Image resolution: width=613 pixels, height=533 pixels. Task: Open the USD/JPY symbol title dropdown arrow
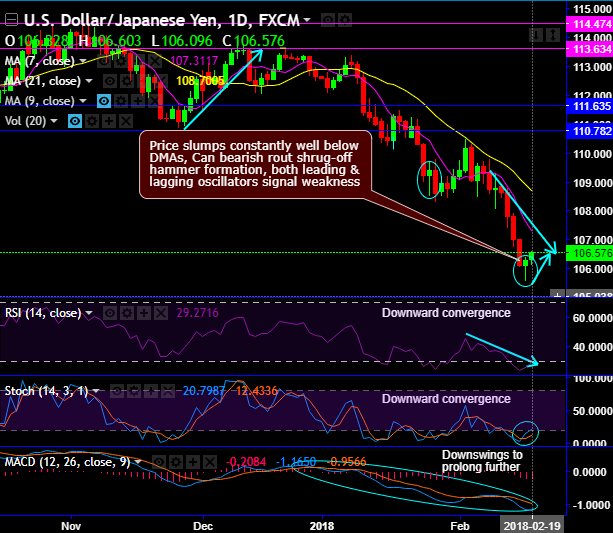(x=307, y=20)
